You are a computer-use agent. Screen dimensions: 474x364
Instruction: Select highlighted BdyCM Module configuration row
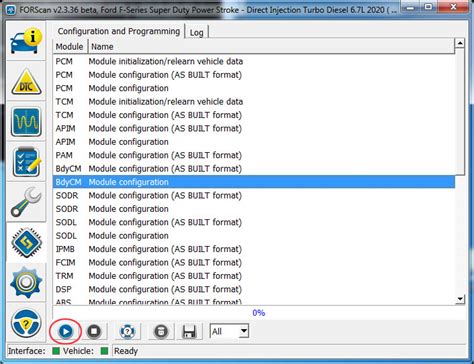[254, 182]
